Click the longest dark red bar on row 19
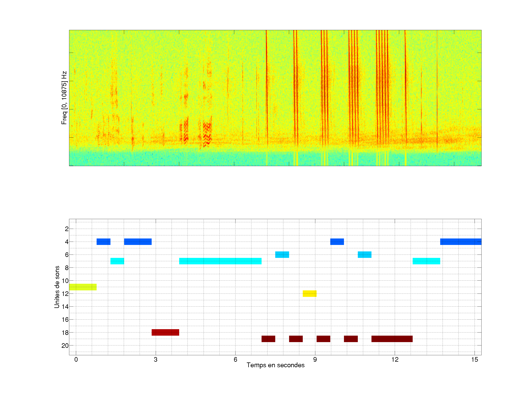The width and height of the screenshot is (532, 399). click(392, 339)
